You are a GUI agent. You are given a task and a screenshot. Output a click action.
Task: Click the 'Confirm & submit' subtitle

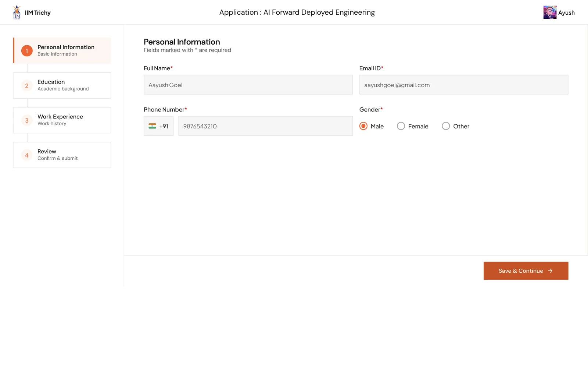pyautogui.click(x=58, y=158)
